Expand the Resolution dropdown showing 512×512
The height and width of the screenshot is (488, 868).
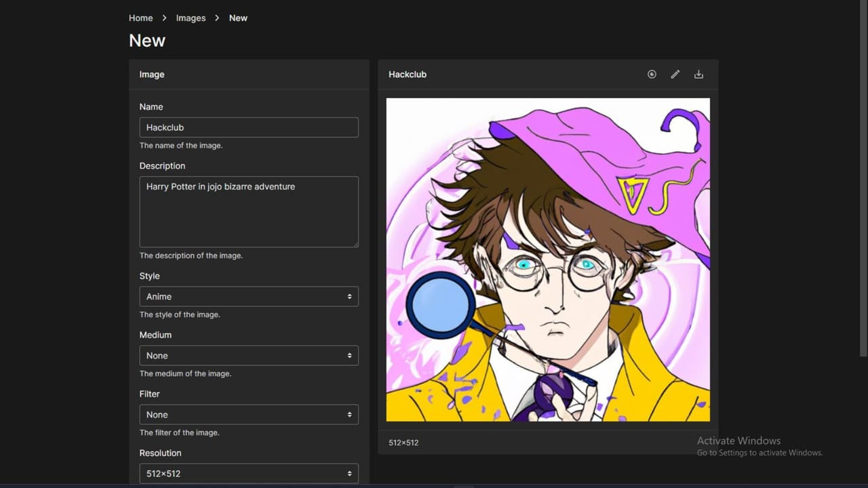point(249,474)
